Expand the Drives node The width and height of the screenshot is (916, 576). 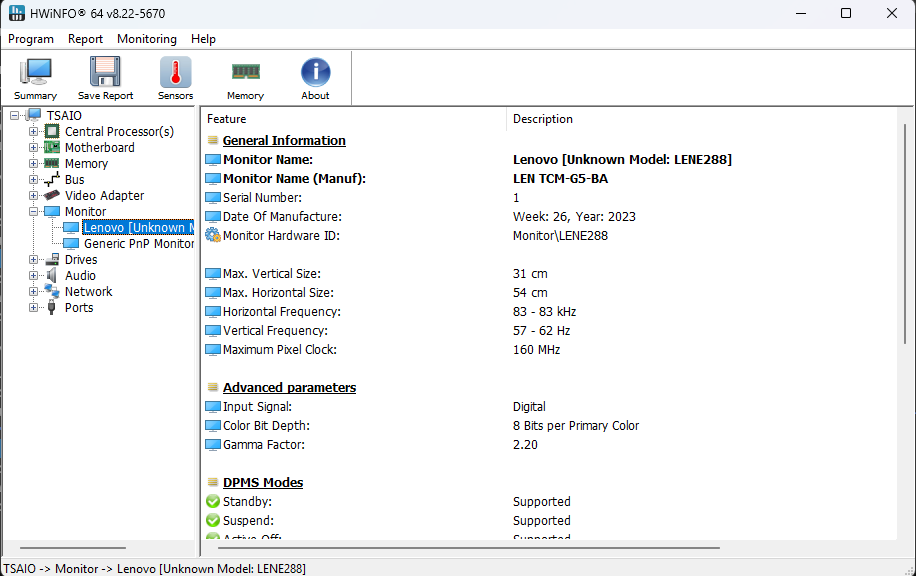[33, 259]
